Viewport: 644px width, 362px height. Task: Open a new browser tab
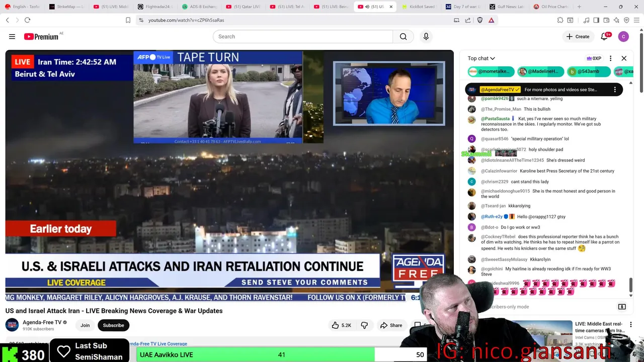[579, 7]
